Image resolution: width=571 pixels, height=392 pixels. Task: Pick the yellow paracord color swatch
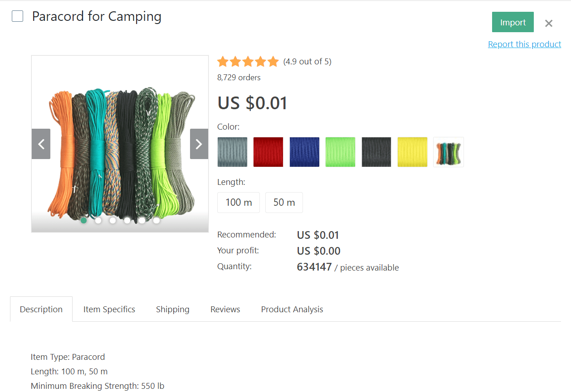coord(412,152)
